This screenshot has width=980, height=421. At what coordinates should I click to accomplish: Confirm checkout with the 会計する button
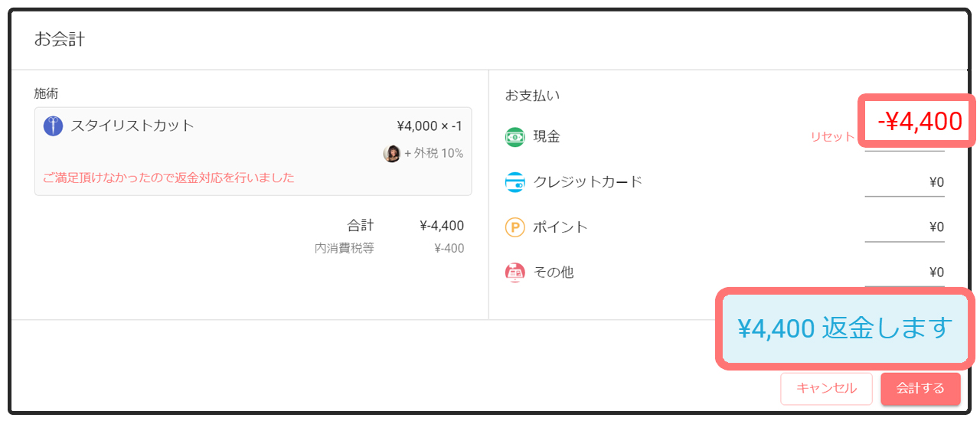tap(920, 389)
